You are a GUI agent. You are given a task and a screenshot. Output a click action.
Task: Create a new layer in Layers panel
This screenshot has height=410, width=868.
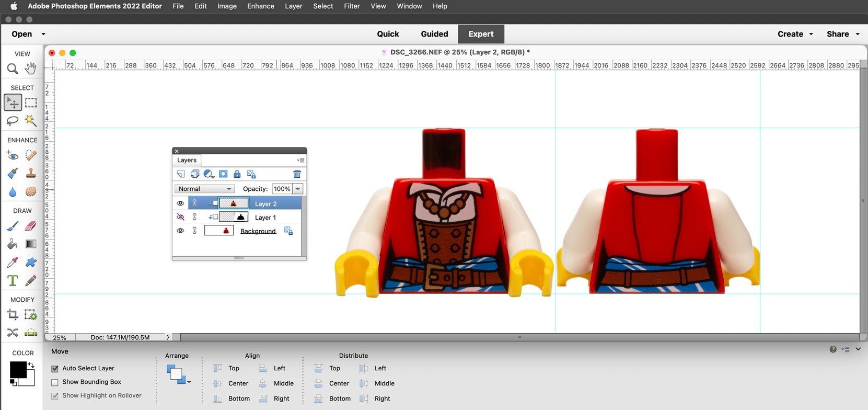tap(181, 174)
